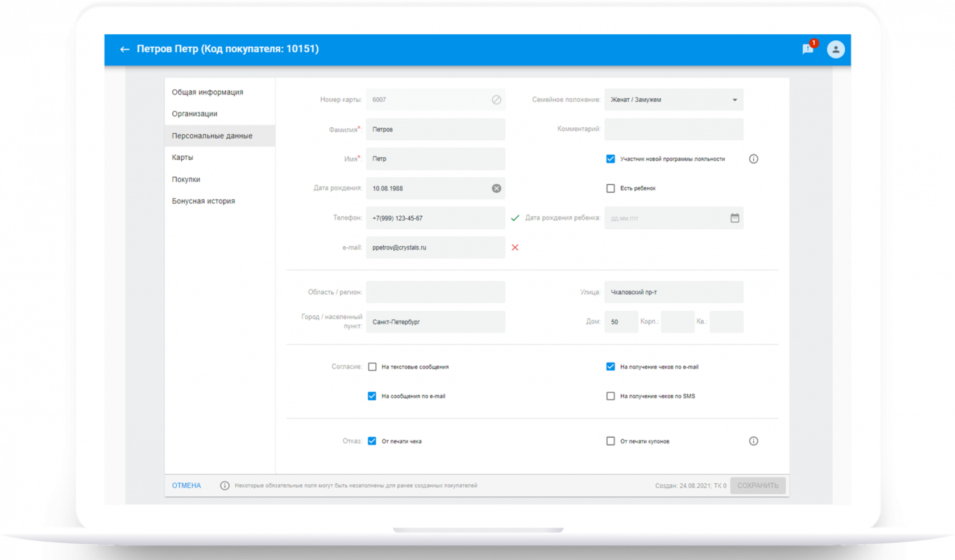Enable the Есть ребенок checkbox

(611, 188)
